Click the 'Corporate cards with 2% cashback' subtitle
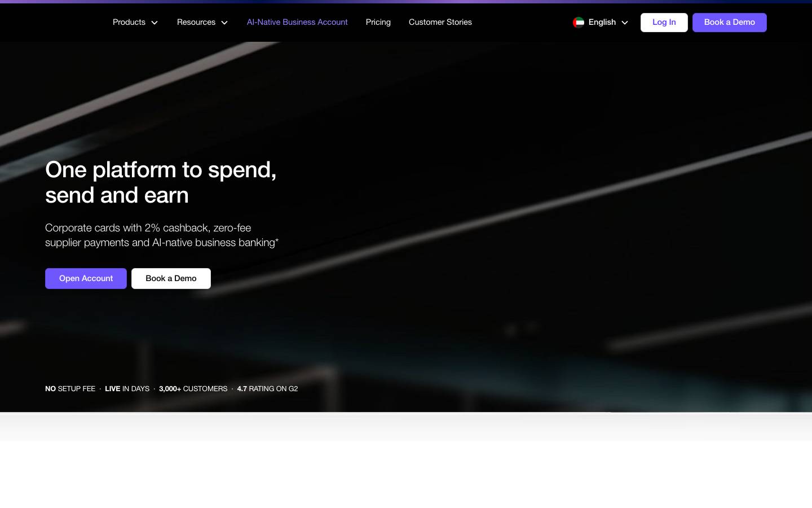The width and height of the screenshot is (812, 508). (x=162, y=235)
